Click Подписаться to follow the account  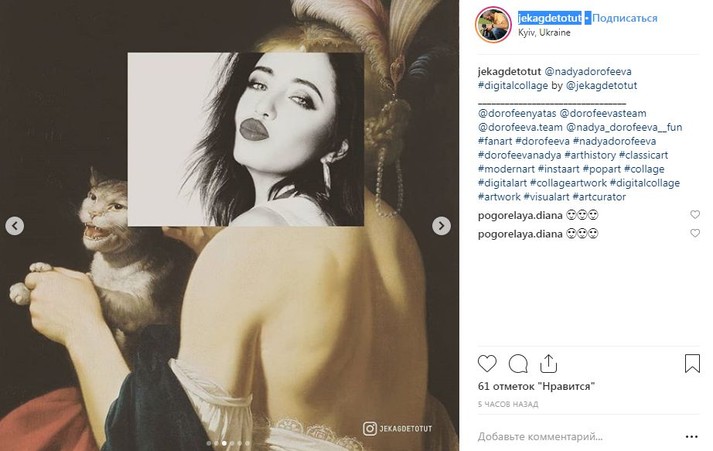coord(628,18)
